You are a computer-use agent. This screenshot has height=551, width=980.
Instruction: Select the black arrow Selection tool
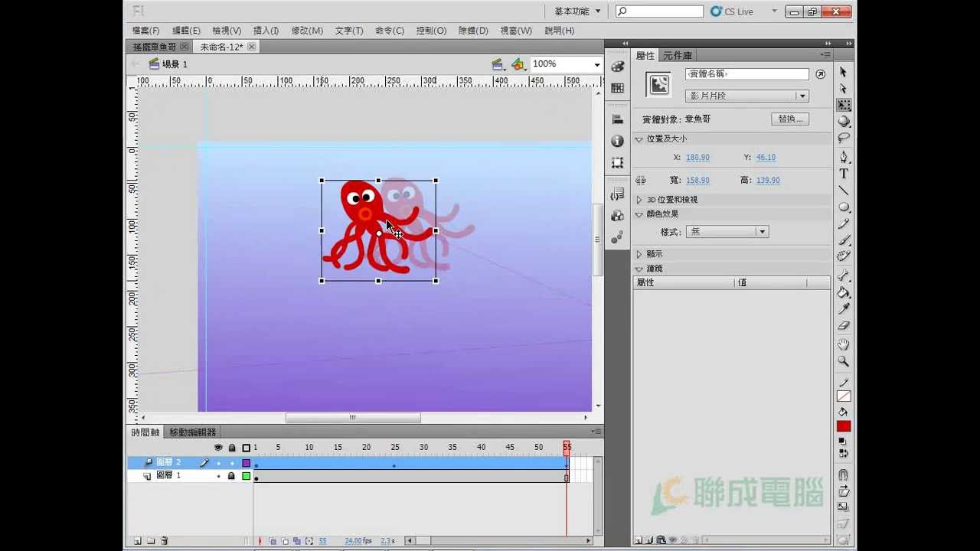pyautogui.click(x=844, y=72)
